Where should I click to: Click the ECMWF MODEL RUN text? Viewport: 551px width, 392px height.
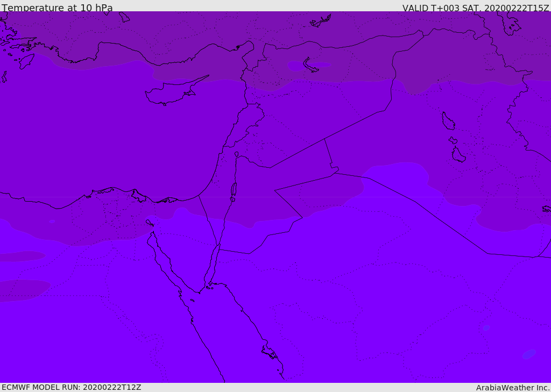[71, 387]
